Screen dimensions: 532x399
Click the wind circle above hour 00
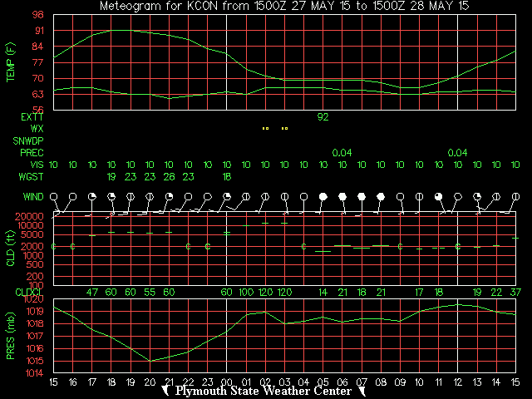227,196
